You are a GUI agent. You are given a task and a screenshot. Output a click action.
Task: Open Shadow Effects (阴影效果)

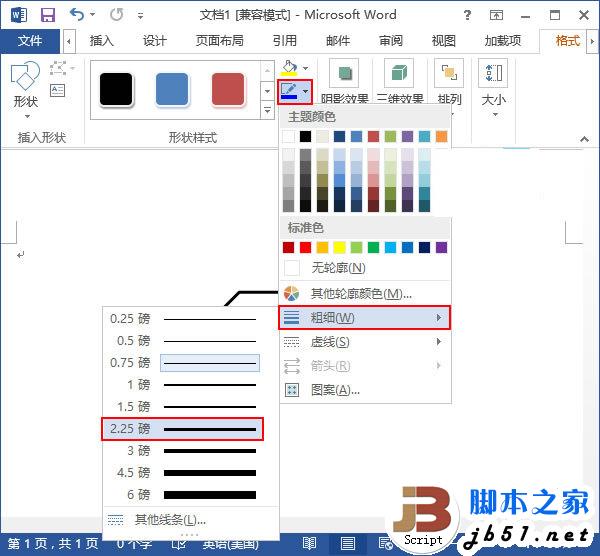[x=344, y=81]
